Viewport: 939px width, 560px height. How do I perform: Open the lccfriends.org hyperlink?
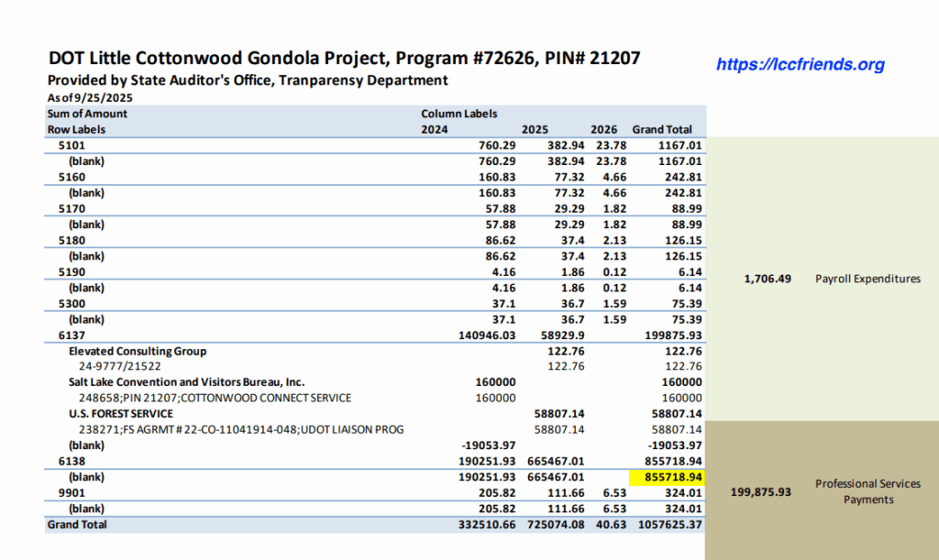click(x=800, y=64)
